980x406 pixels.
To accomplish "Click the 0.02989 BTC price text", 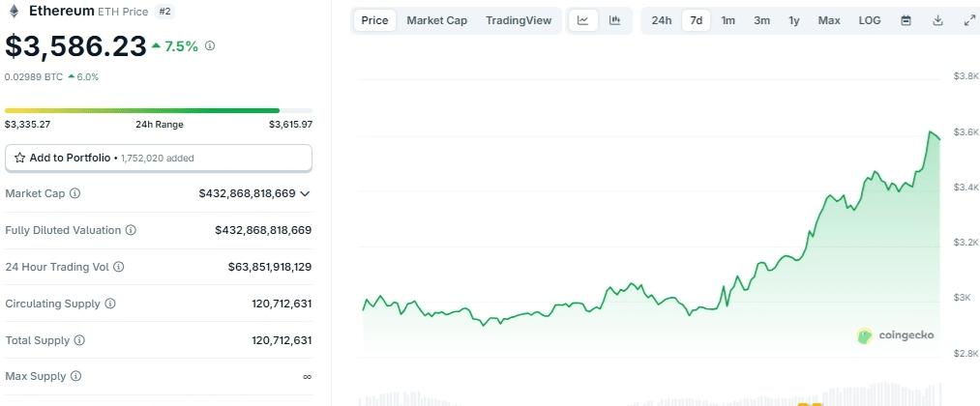I will coord(34,76).
